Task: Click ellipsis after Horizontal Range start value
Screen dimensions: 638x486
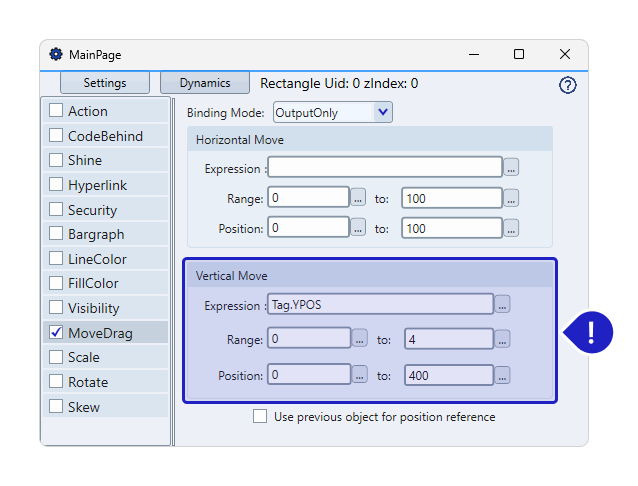Action: pyautogui.click(x=359, y=198)
